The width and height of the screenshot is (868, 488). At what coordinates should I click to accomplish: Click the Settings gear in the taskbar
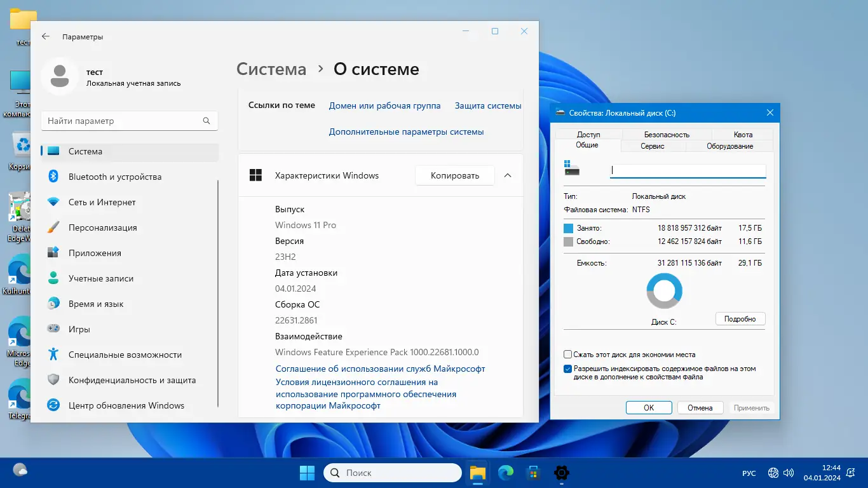[562, 473]
